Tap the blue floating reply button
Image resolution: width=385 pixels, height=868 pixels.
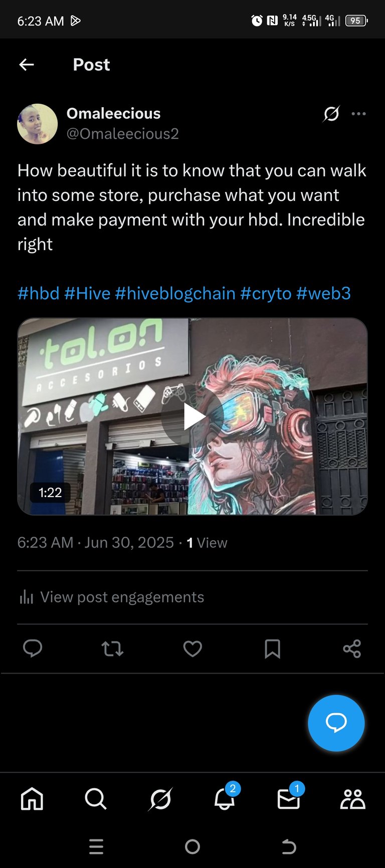(x=336, y=723)
